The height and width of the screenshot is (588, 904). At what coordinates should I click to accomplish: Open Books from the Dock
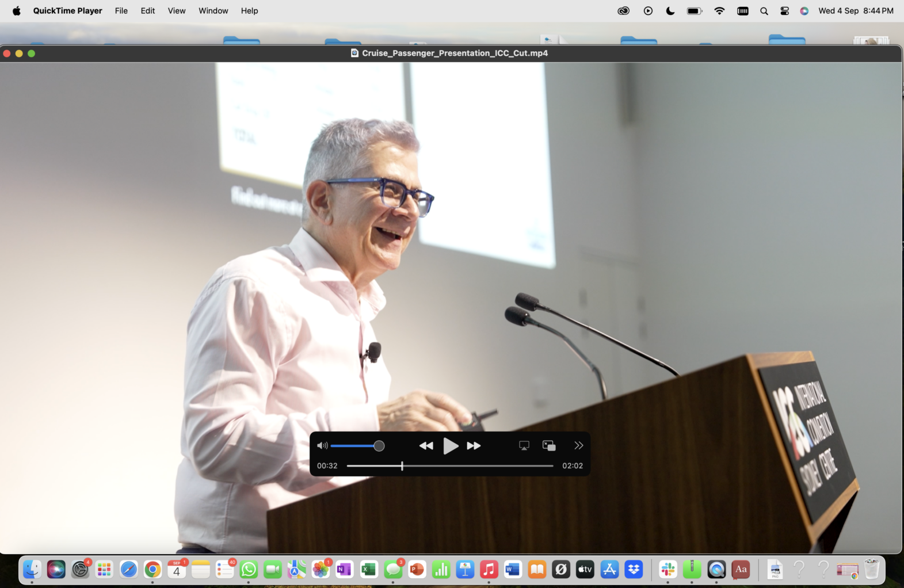[x=537, y=570]
